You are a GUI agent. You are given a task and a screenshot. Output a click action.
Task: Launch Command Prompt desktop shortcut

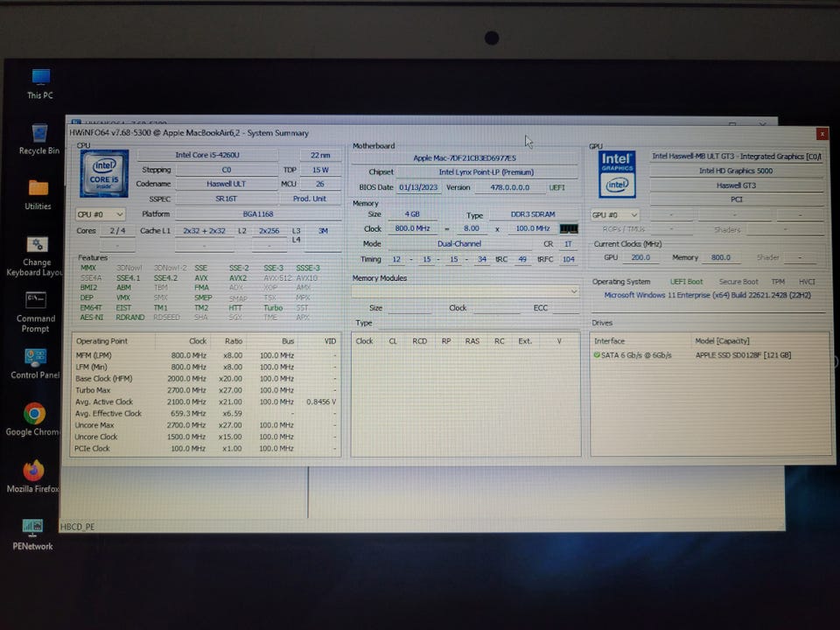[x=35, y=312]
